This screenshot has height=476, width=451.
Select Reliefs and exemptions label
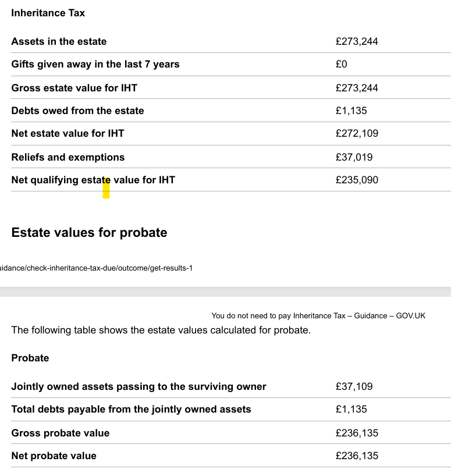pyautogui.click(x=68, y=157)
